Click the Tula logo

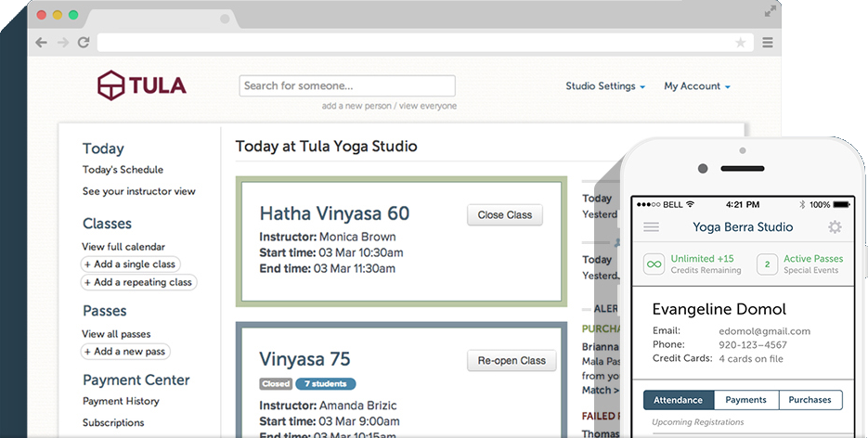[x=142, y=85]
